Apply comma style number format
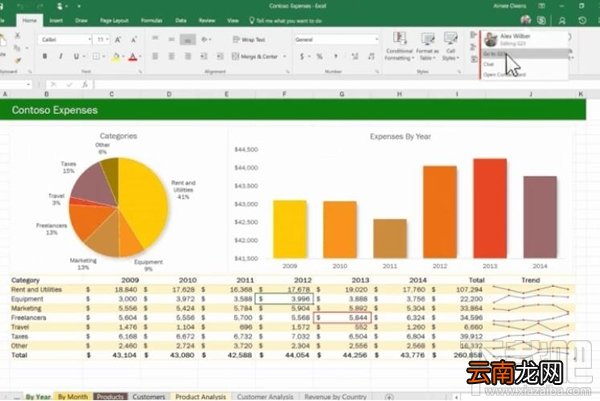The image size is (600, 401). pyautogui.click(x=336, y=57)
